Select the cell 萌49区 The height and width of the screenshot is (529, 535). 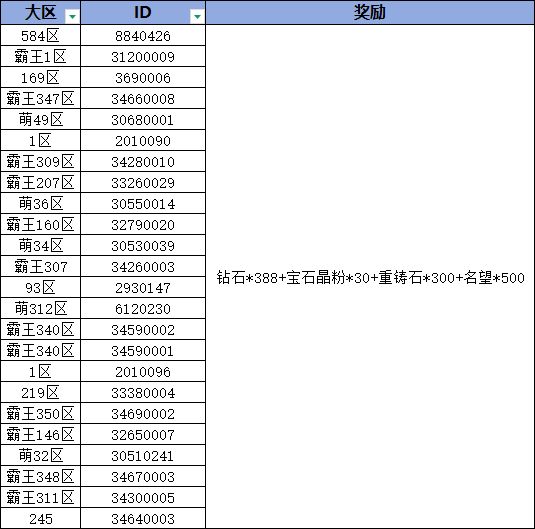click(x=41, y=119)
